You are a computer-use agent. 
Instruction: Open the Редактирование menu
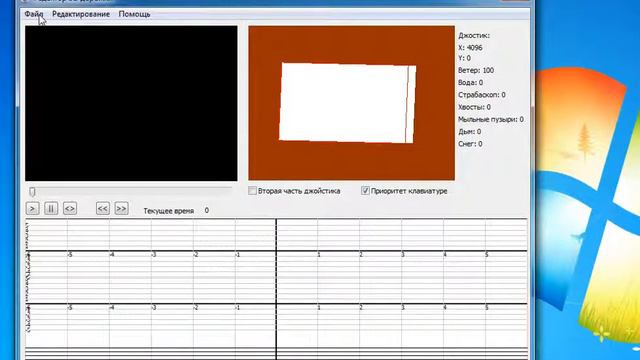pos(81,14)
